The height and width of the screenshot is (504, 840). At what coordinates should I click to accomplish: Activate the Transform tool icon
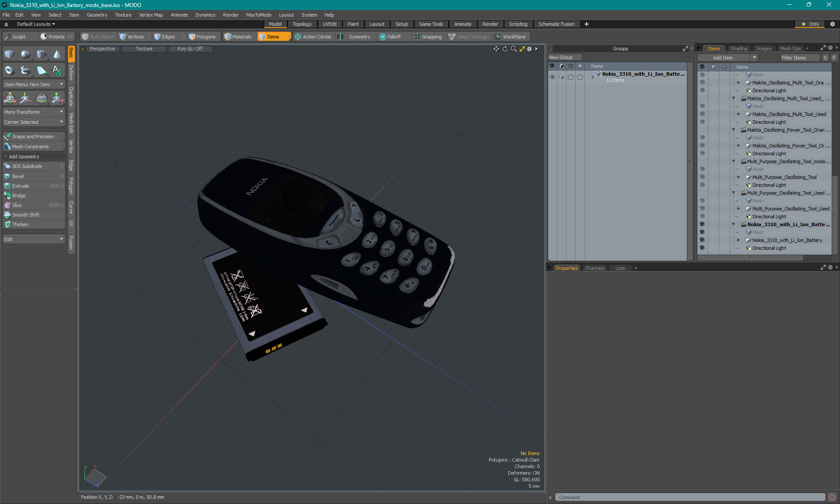coord(10,98)
